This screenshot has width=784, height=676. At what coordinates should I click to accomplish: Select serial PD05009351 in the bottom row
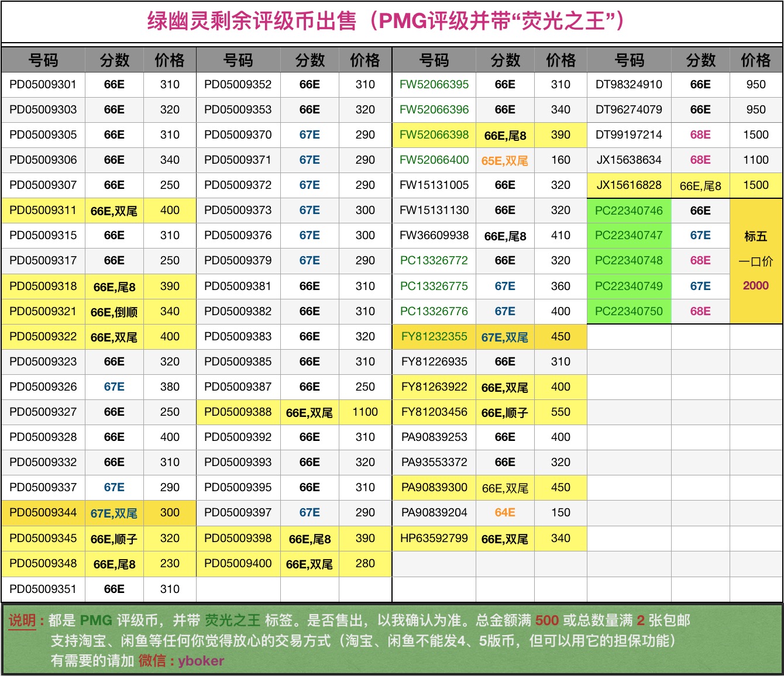(x=43, y=589)
